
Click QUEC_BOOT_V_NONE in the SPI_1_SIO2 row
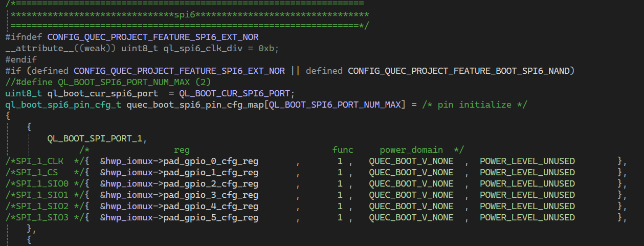pos(411,206)
